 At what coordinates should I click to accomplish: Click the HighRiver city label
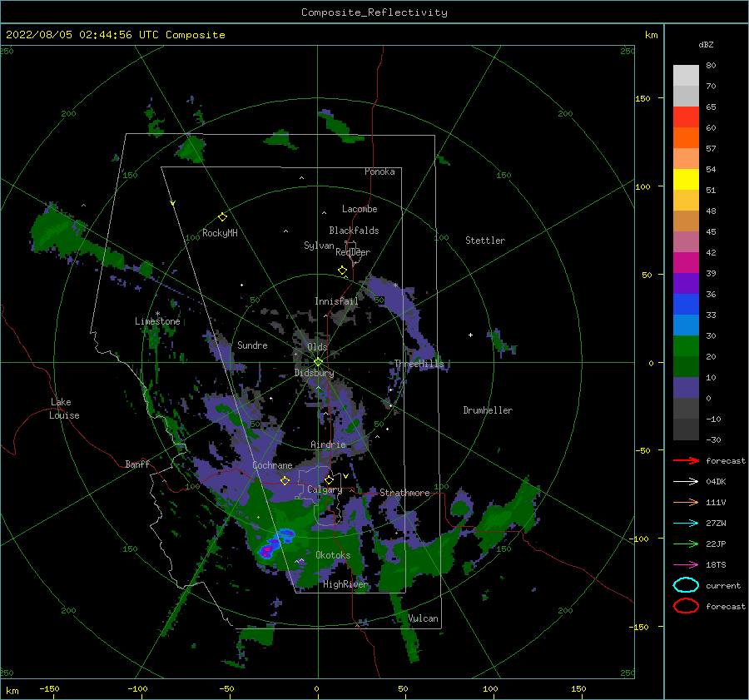click(x=346, y=584)
